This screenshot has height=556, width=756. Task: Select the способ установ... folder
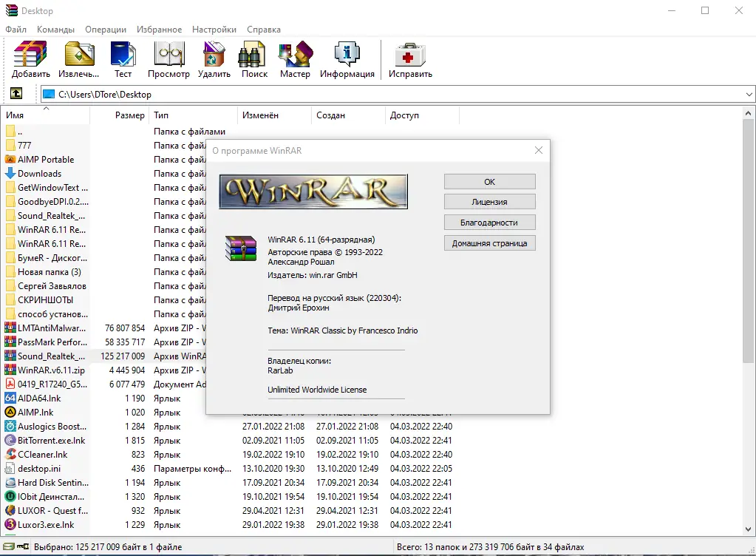(46, 314)
